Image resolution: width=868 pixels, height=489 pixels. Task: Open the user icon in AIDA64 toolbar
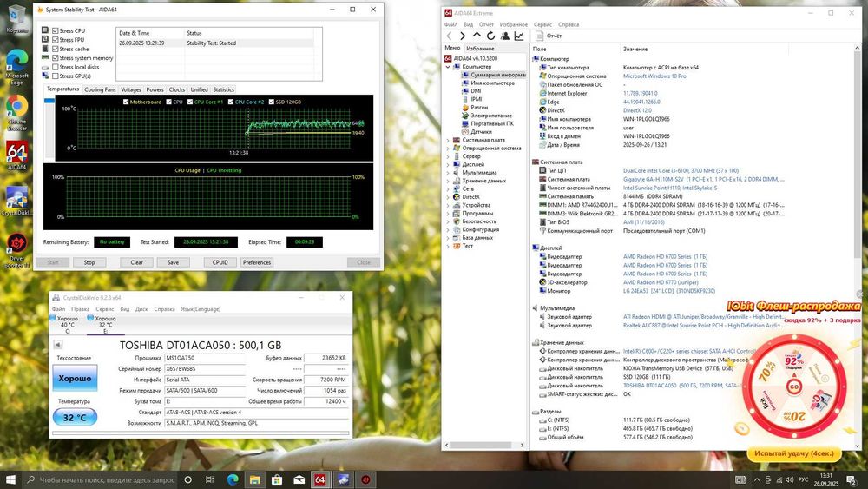[x=505, y=36]
